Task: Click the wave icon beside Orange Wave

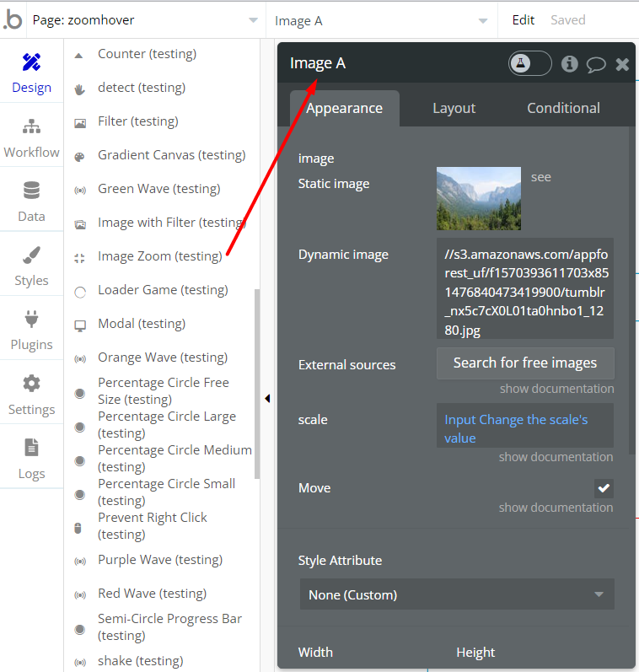Action: pyautogui.click(x=80, y=359)
